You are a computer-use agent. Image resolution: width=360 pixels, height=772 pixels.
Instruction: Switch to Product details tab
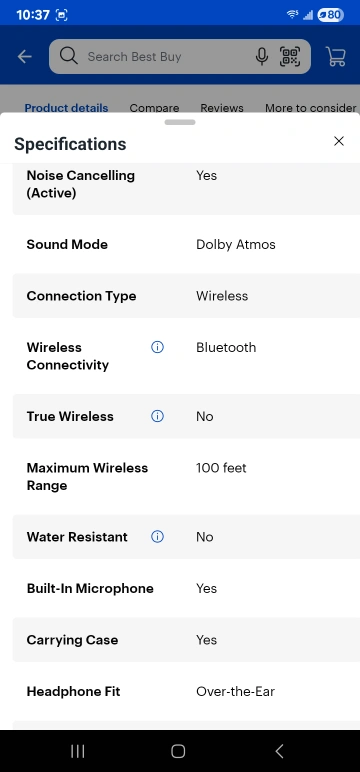pos(66,107)
